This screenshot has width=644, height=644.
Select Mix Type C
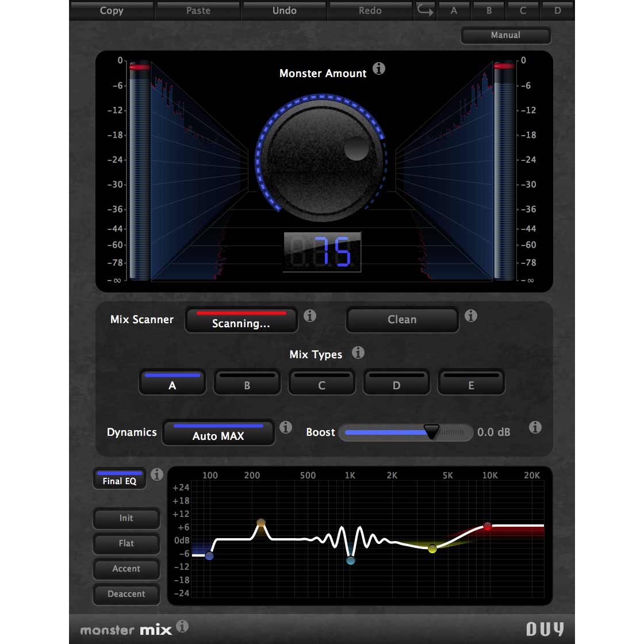pyautogui.click(x=321, y=382)
